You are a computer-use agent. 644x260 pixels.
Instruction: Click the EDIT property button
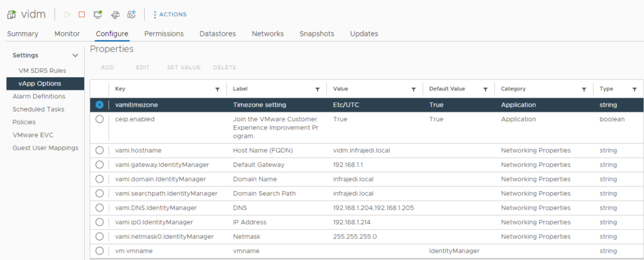(143, 67)
